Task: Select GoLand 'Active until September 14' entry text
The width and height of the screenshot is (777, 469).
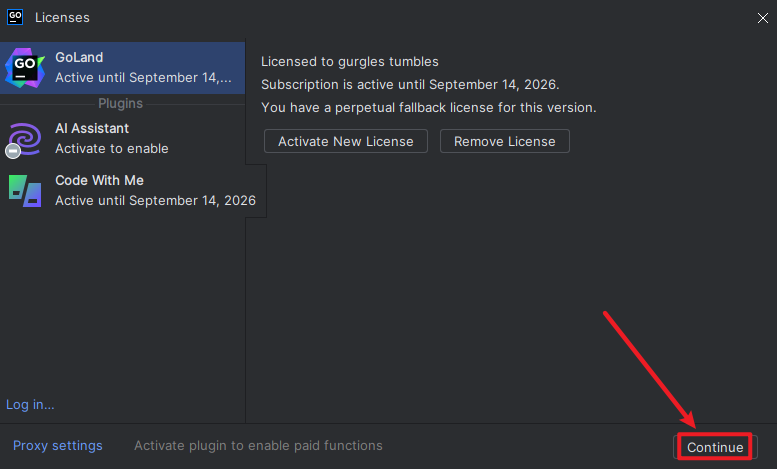Action: pos(143,78)
